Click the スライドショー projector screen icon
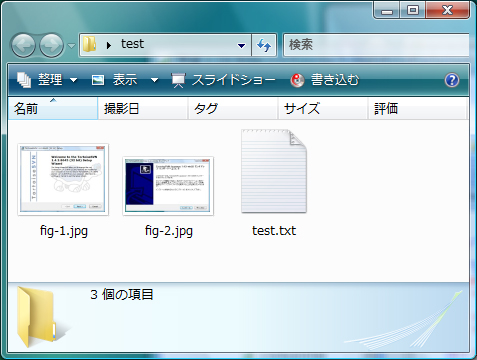 point(178,80)
